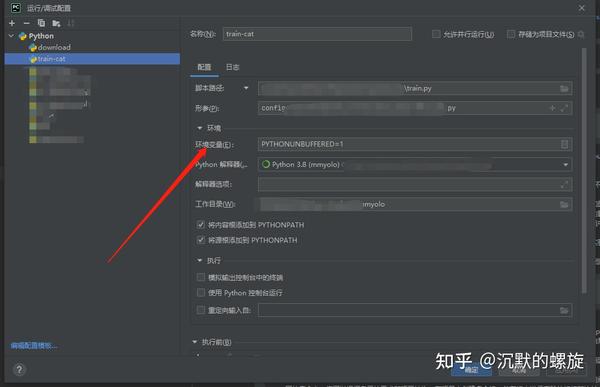
Task: Expand the parameters field arrows icon
Action: tap(564, 108)
